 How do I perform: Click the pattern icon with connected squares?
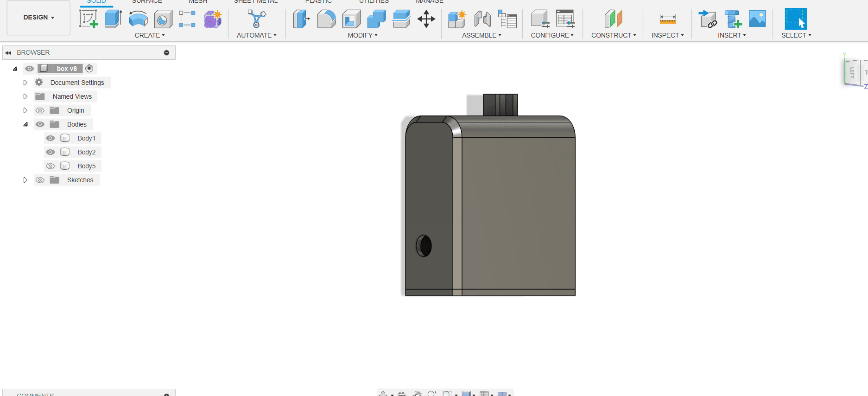(187, 19)
